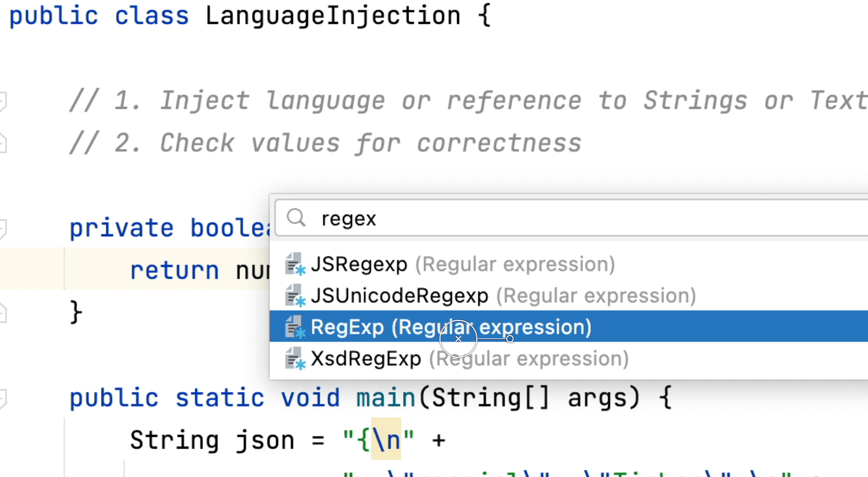The image size is (868, 477).
Task: Choose XsdRegExp from the language list
Action: 366,359
